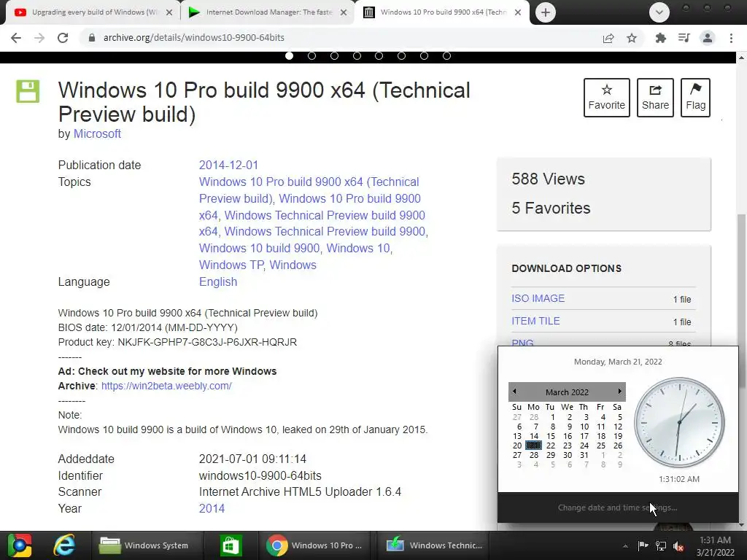747x560 pixels.
Task: Reload the archive.org page
Action: (x=63, y=38)
